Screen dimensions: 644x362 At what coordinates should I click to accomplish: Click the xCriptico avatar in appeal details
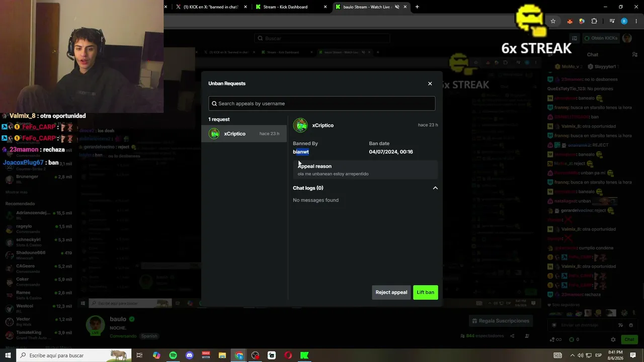(300, 125)
